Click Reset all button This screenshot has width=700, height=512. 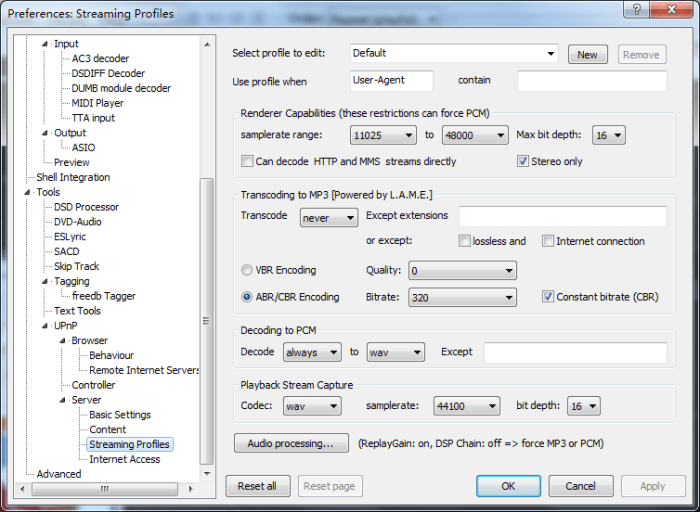(258, 486)
